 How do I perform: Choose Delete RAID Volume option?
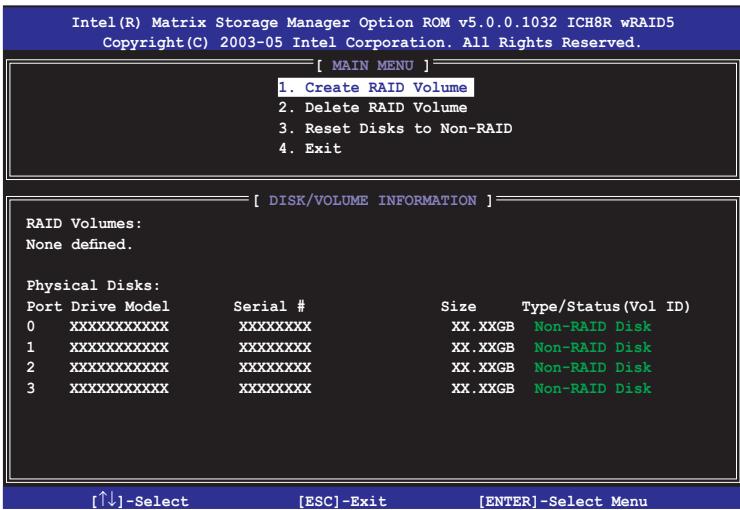point(372,108)
